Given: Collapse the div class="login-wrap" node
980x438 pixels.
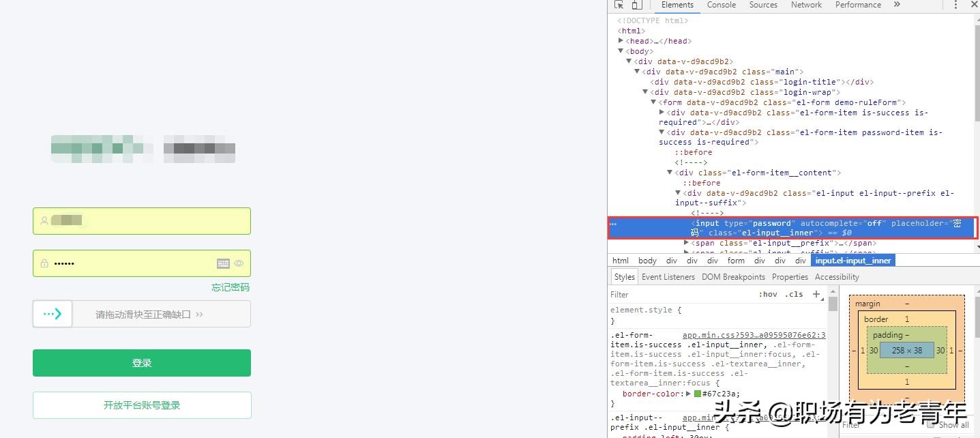Looking at the screenshot, I should point(645,92).
